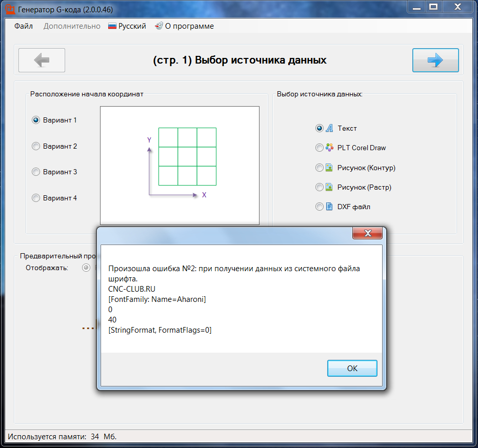Image resolution: width=478 pixels, height=448 pixels.
Task: Choose PLT Corel Draw data source
Action: 319,148
